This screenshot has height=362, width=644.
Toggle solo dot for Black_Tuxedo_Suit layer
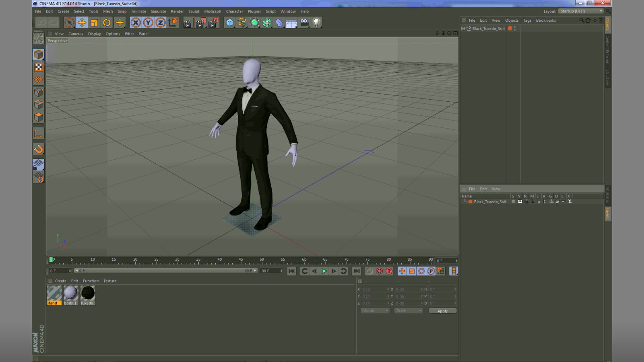coord(513,202)
